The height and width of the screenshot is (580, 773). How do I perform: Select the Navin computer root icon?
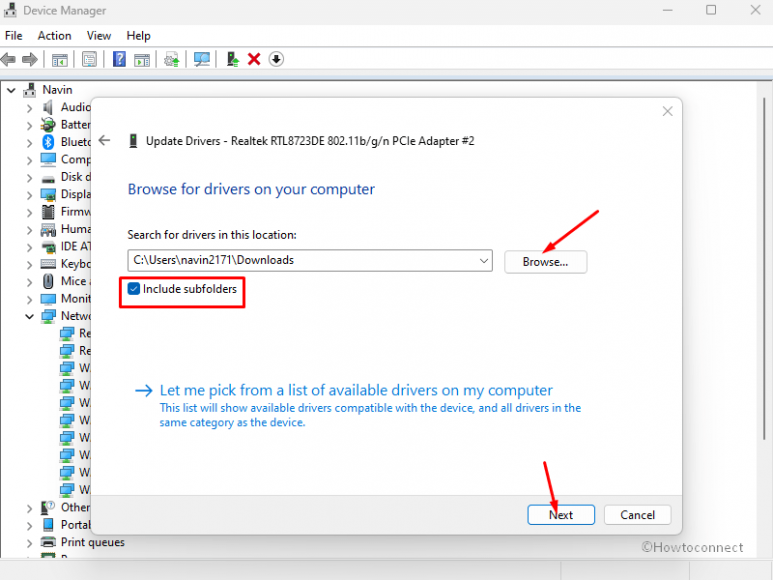(30, 90)
